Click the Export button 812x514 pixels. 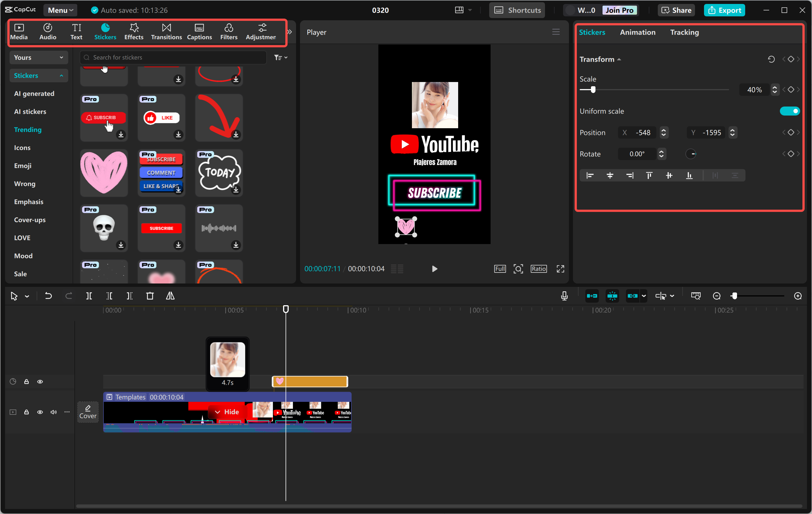724,10
